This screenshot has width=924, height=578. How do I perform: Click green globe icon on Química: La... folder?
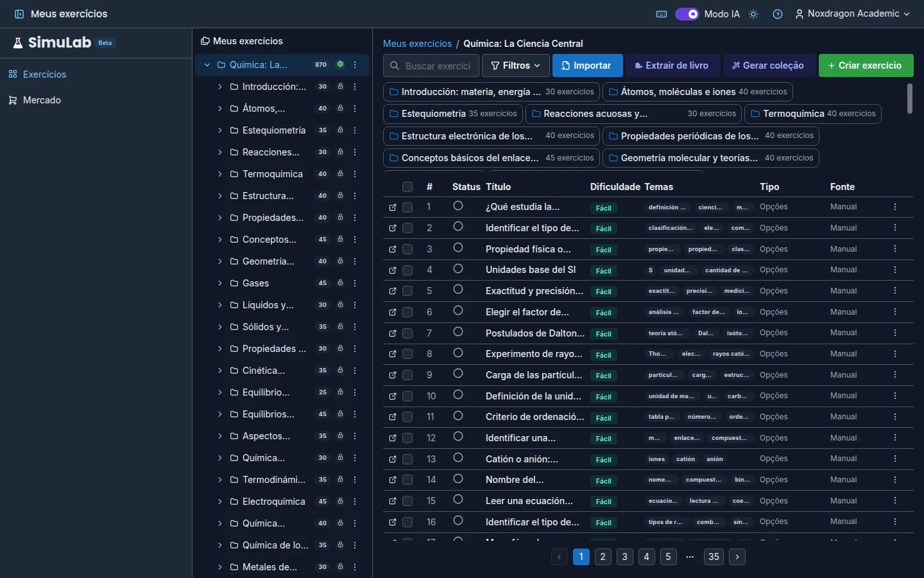pyautogui.click(x=340, y=65)
